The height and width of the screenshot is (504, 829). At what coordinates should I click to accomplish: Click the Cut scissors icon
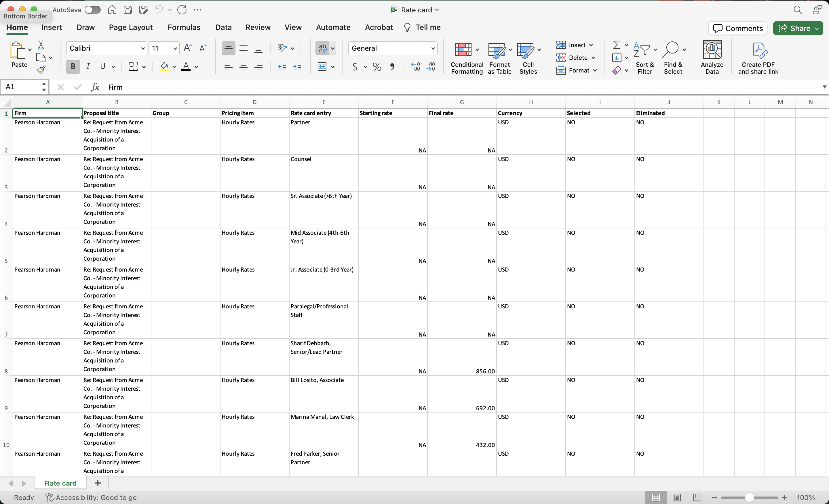(41, 45)
